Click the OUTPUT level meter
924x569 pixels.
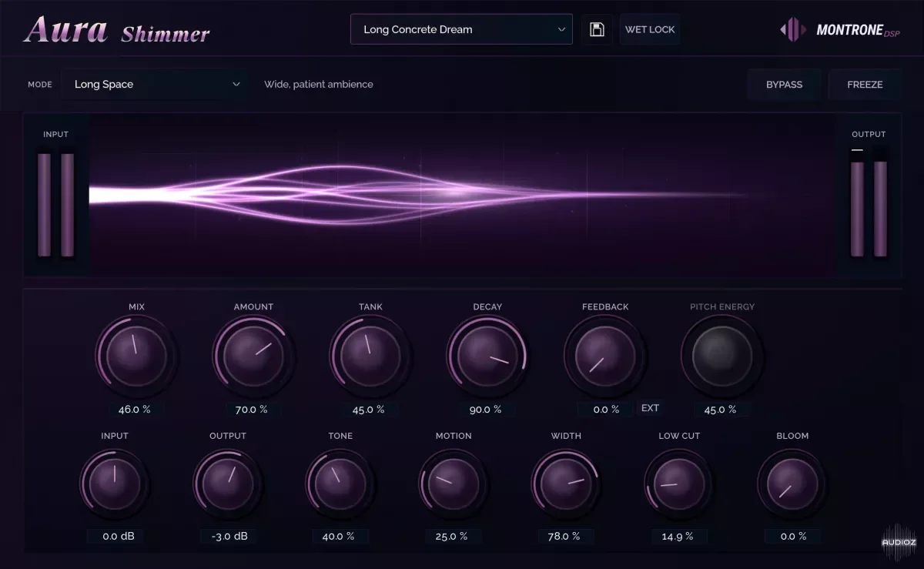pos(869,203)
